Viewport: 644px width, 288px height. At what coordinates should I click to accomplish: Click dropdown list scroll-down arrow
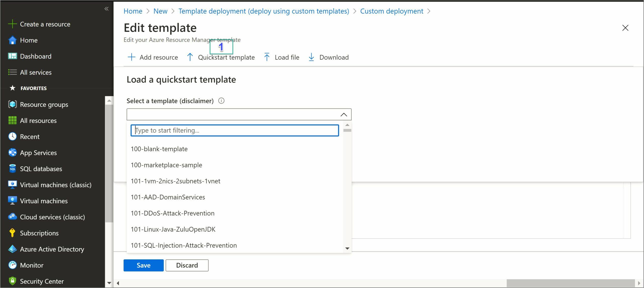347,249
